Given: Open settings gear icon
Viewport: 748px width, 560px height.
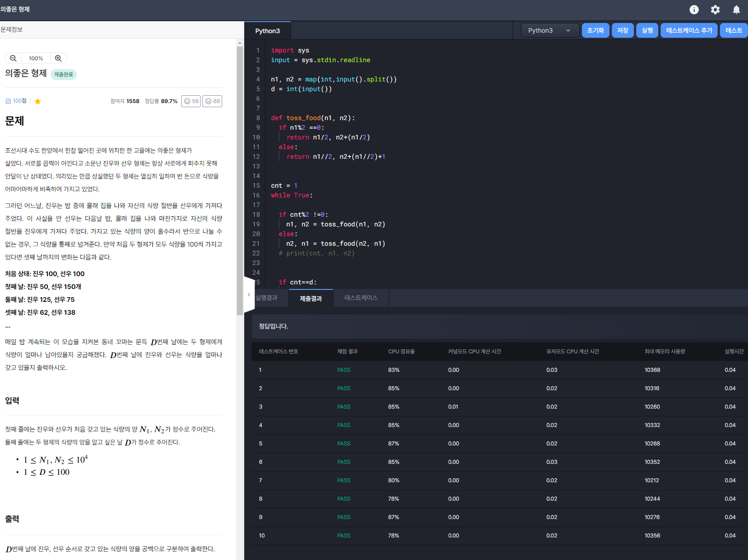Looking at the screenshot, I should click(715, 10).
